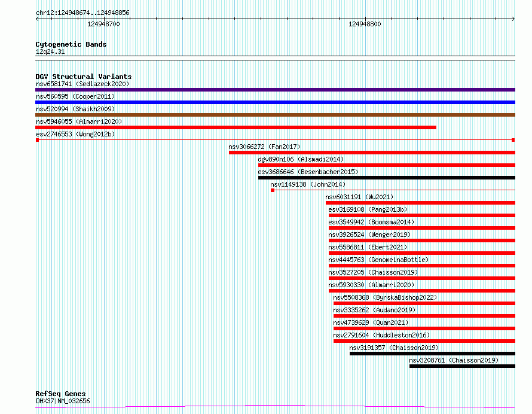Click right endpoint square of esv2746553
532x414 pixels.
click(513, 140)
